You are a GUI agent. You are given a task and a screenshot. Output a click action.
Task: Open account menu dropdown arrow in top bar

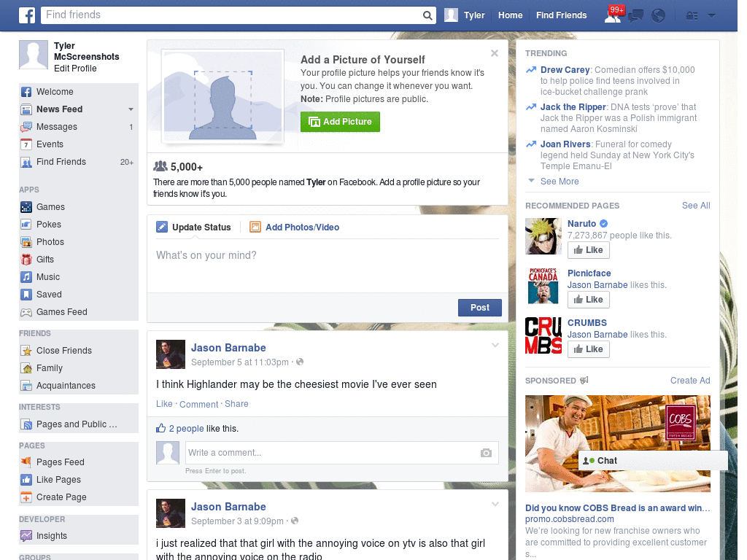point(712,16)
